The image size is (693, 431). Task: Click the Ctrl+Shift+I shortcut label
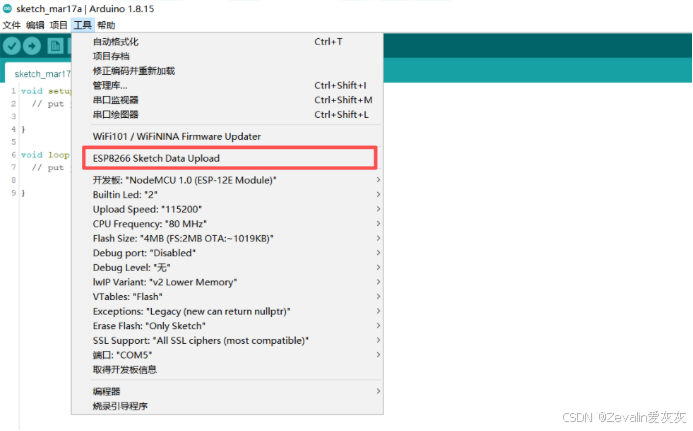coord(340,85)
